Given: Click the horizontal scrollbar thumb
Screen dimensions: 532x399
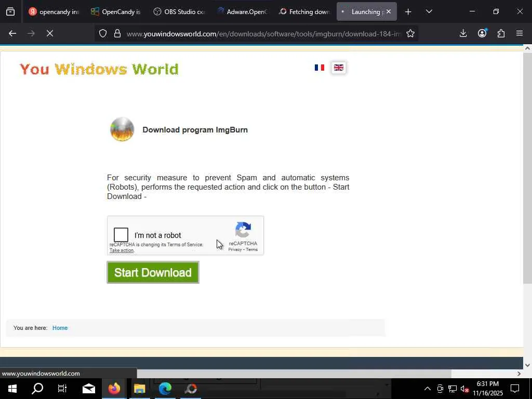Looking at the screenshot, I should point(294,374).
